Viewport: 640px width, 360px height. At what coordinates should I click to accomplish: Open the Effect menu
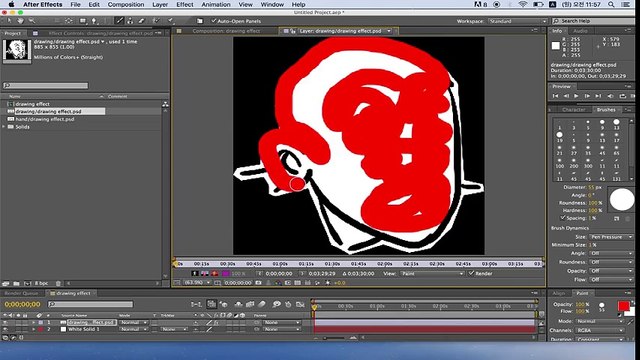pos(184,4)
